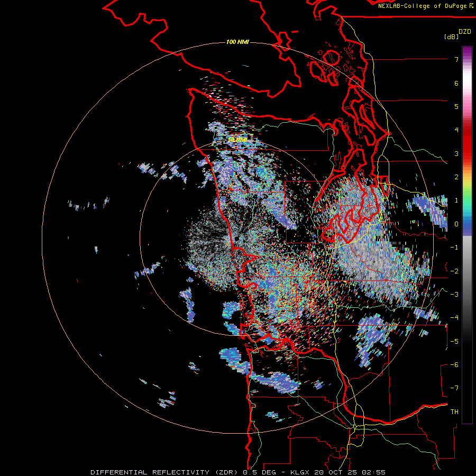Image resolution: width=476 pixels, height=476 pixels.
Task: Click the red band of the color scale
Action: tap(467, 143)
